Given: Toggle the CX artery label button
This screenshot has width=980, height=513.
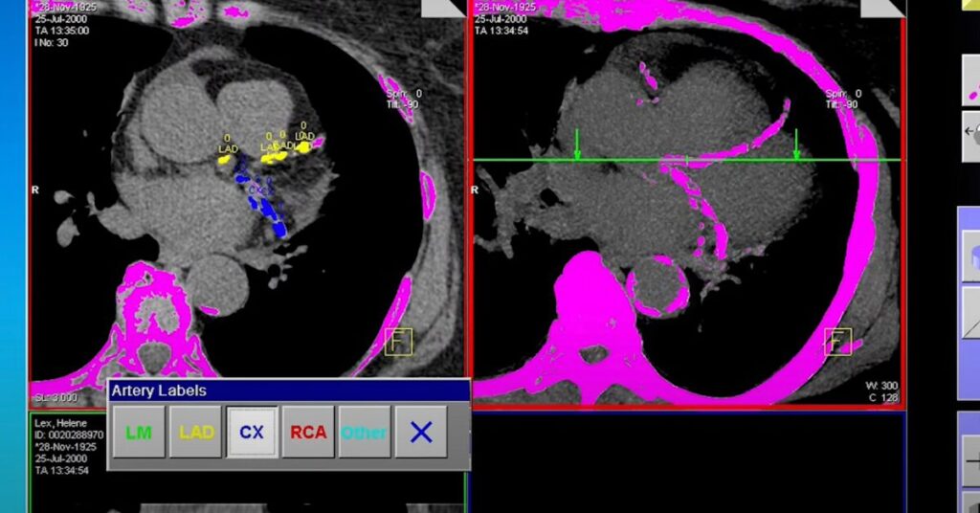Looking at the screenshot, I should [x=252, y=433].
